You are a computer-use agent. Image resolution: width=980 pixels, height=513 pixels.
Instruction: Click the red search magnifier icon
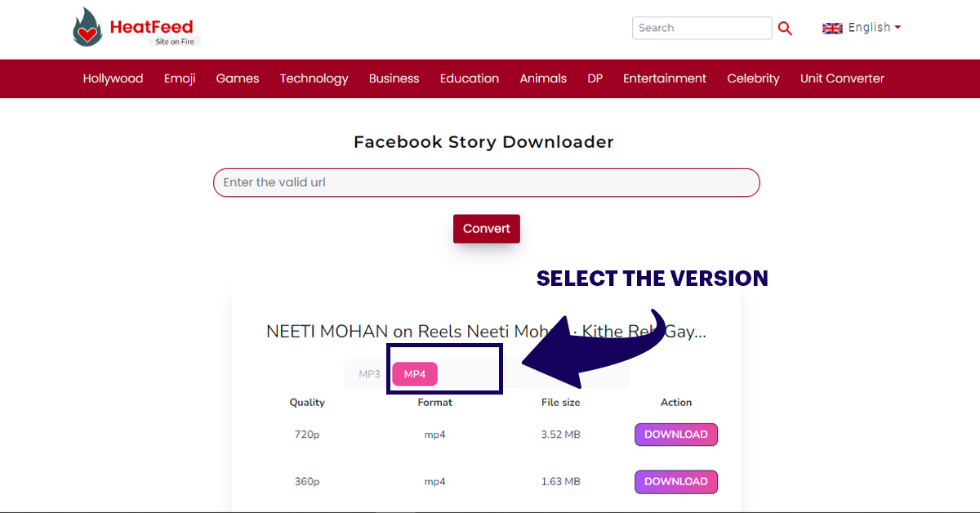[x=785, y=29]
